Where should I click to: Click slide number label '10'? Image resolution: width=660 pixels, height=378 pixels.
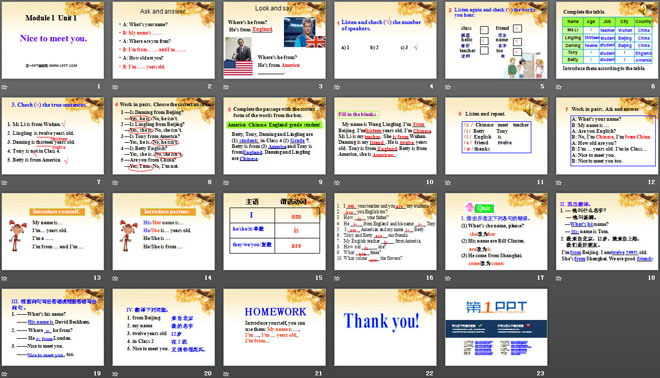[429, 182]
